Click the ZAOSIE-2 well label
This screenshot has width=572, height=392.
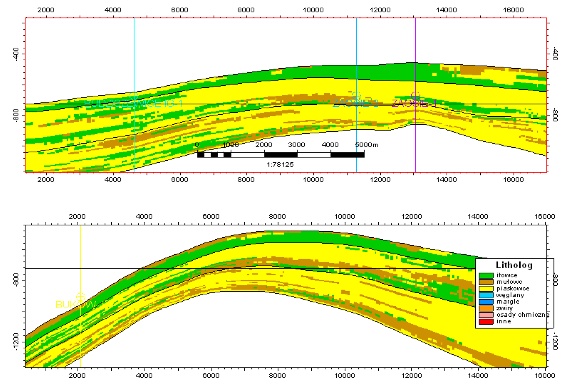356,104
